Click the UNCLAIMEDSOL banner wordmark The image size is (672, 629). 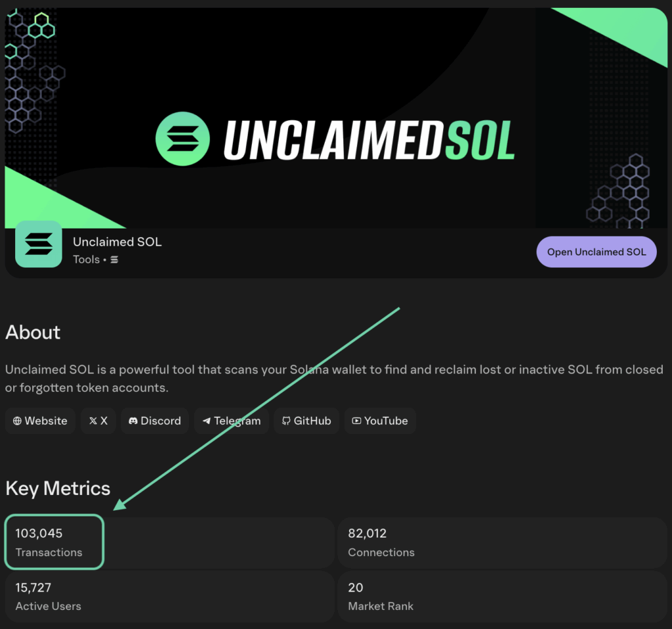369,141
